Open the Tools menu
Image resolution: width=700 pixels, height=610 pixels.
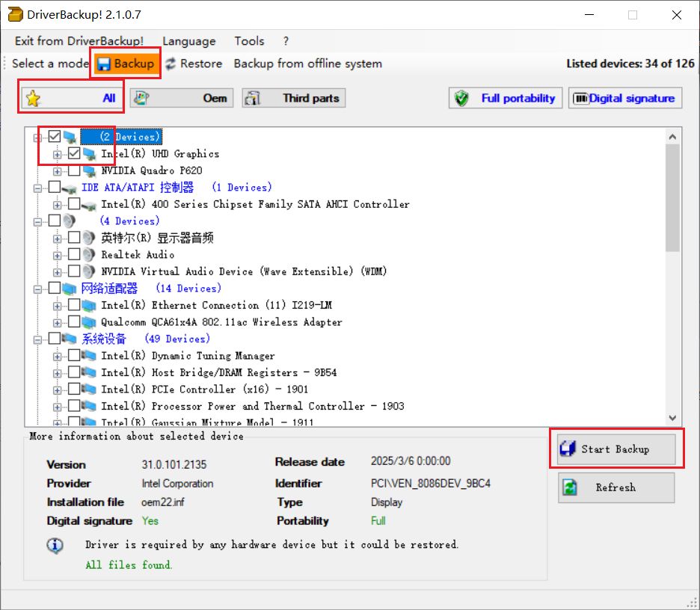[x=249, y=41]
